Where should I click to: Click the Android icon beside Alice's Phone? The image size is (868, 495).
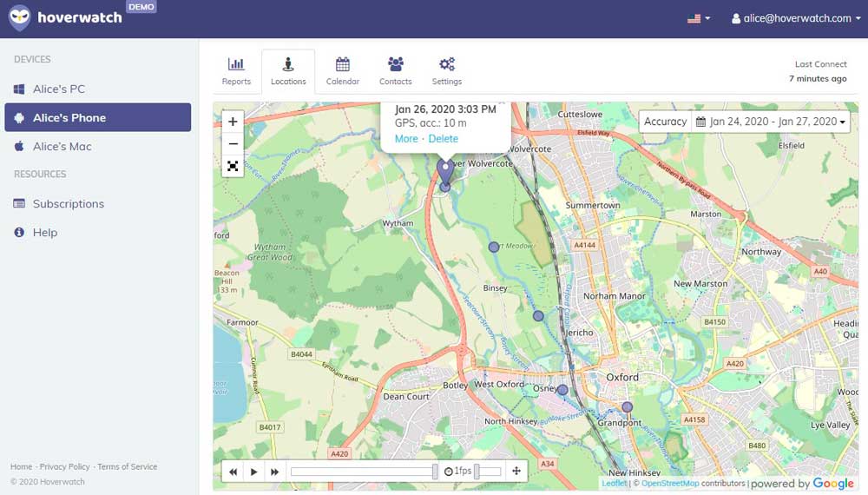(19, 117)
